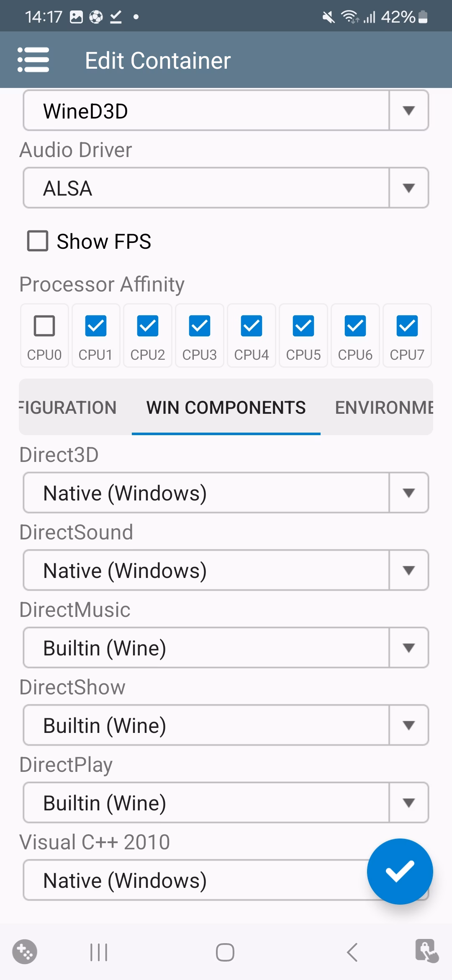
Task: Open recent apps navigation button
Action: coord(99,952)
